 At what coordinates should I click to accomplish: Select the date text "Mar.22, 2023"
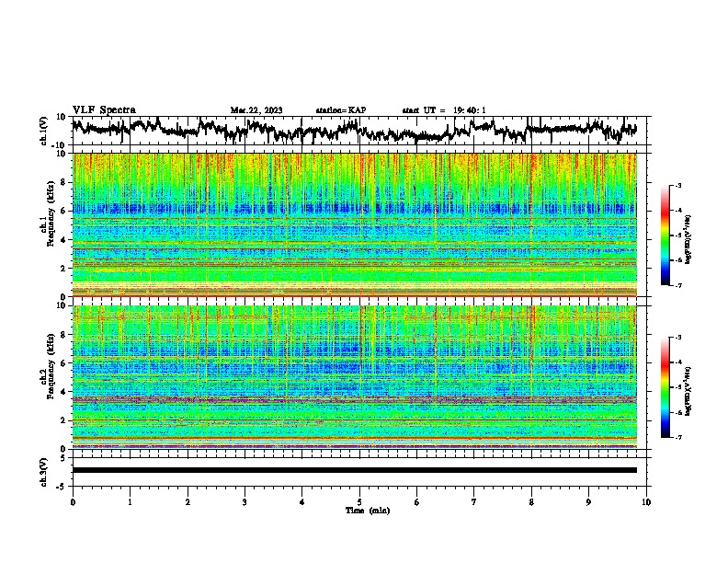click(256, 110)
